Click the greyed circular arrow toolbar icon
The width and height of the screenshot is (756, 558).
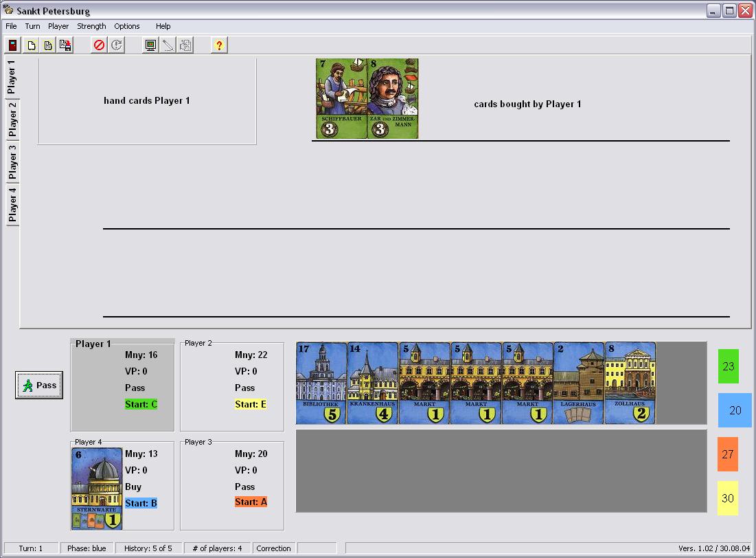coord(116,45)
